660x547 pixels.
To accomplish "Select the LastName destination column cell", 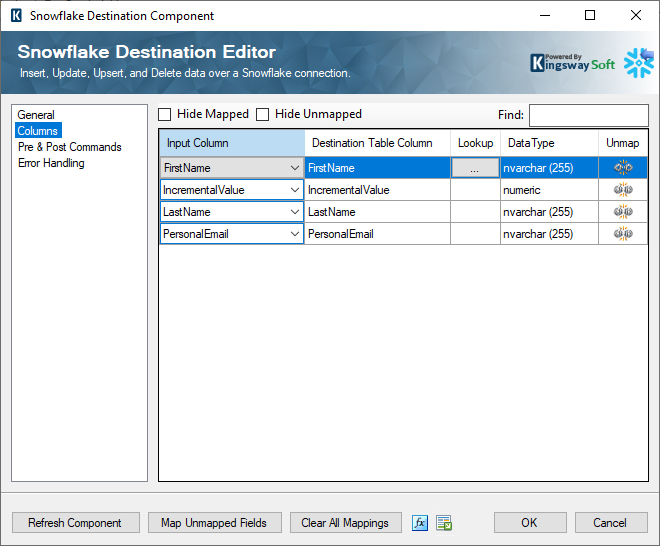I will [378, 212].
